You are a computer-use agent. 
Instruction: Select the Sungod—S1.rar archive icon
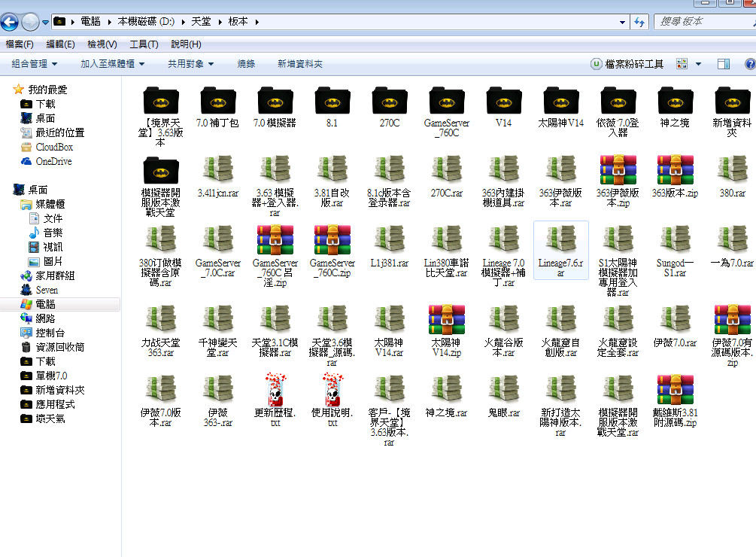pyautogui.click(x=676, y=239)
